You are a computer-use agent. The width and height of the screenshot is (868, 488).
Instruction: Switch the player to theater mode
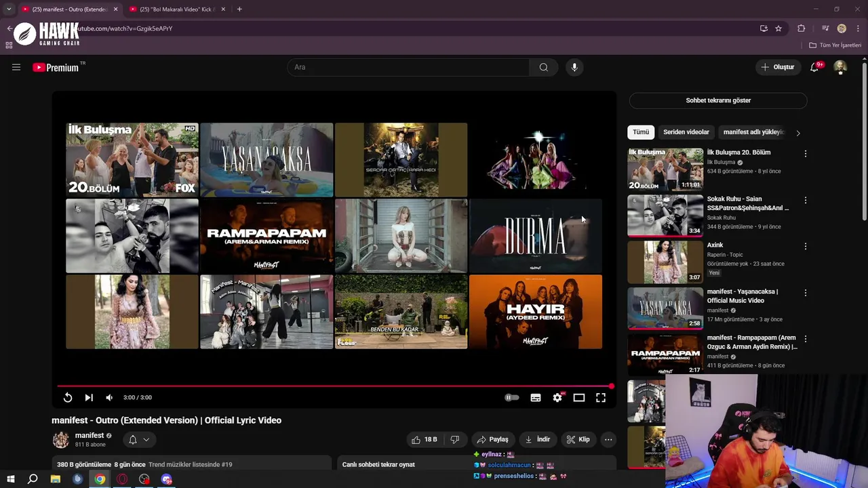coord(579,398)
